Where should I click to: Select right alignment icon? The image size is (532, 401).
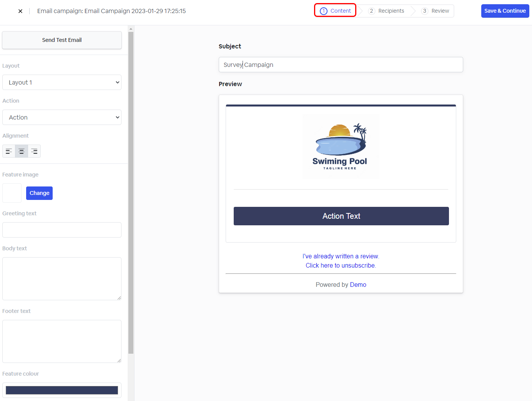coord(34,151)
